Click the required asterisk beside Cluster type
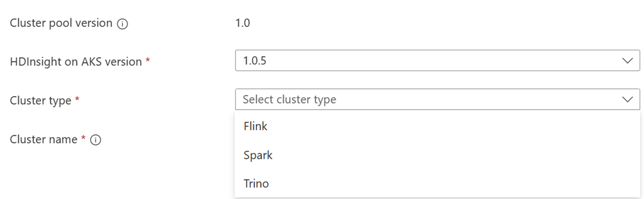Screen dimensions: 644x199 pos(77,99)
